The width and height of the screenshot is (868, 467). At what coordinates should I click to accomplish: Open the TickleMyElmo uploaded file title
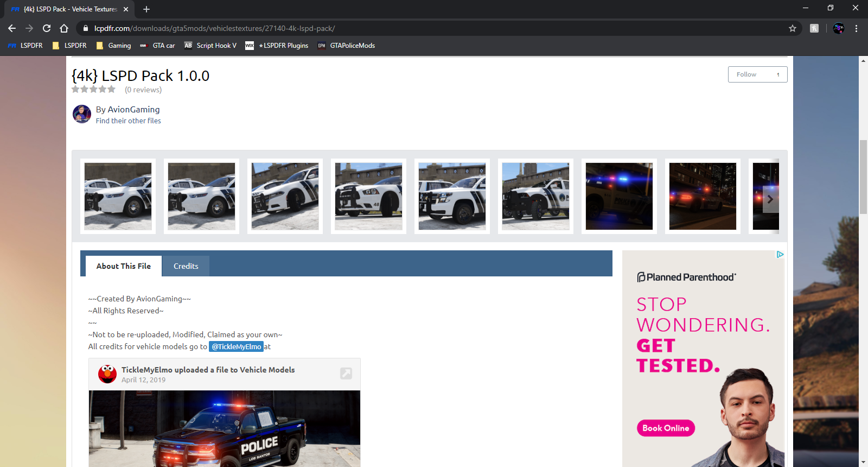click(208, 370)
